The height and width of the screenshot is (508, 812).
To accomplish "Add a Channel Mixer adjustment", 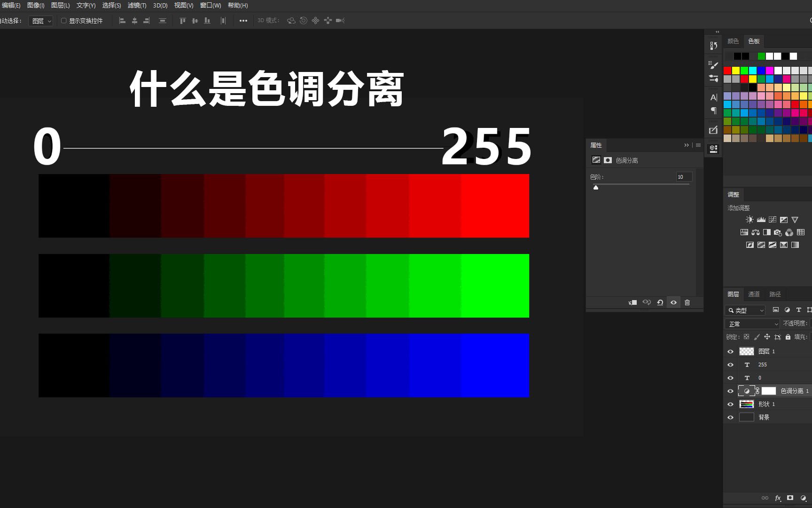I will [x=789, y=232].
